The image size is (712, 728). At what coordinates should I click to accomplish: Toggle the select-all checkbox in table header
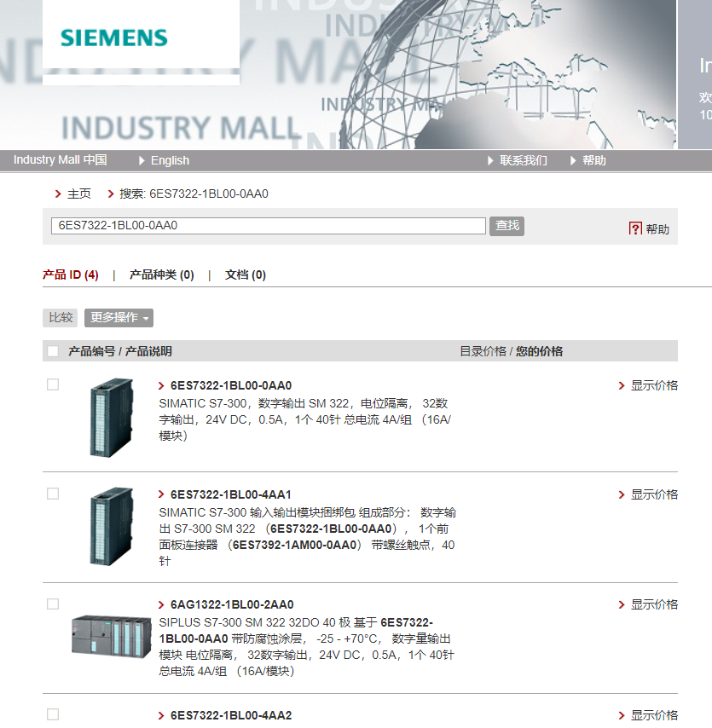pos(53,351)
